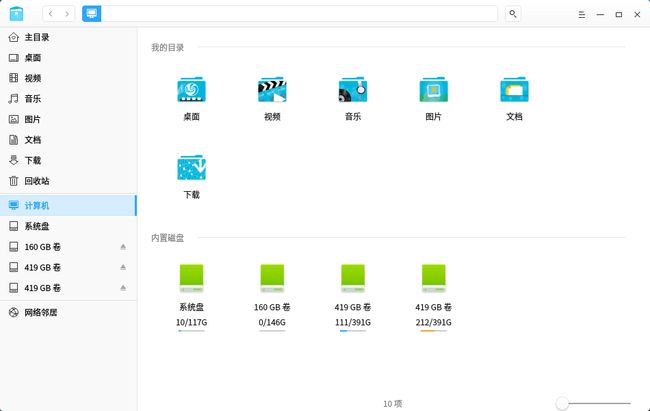Open the 音乐 folder icon
Image resolution: width=650 pixels, height=411 pixels.
[x=353, y=90]
